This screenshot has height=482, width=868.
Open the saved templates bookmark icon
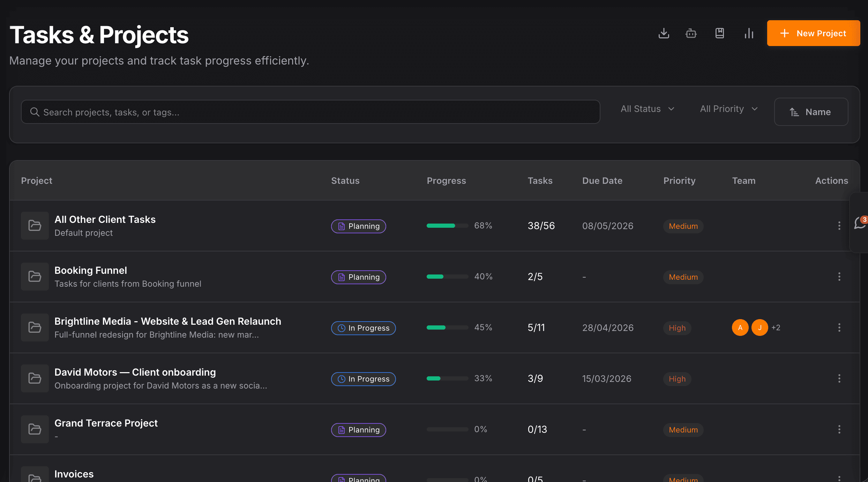pyautogui.click(x=719, y=33)
